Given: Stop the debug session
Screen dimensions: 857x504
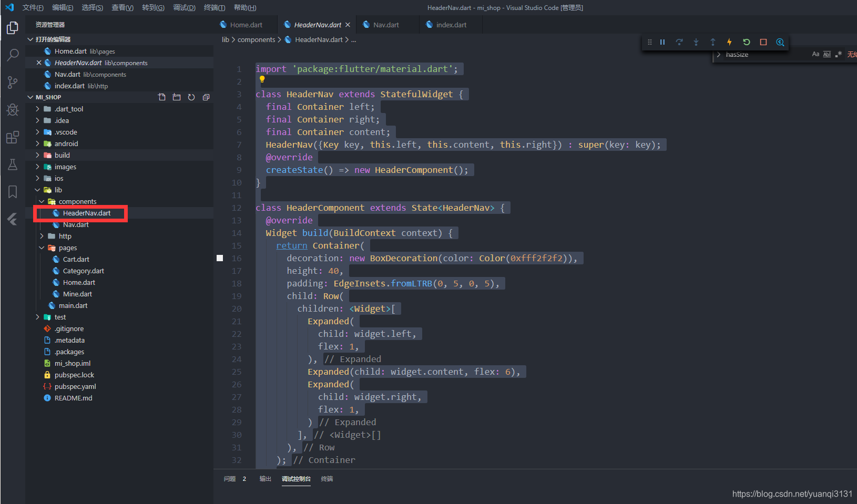Looking at the screenshot, I should pyautogui.click(x=763, y=42).
